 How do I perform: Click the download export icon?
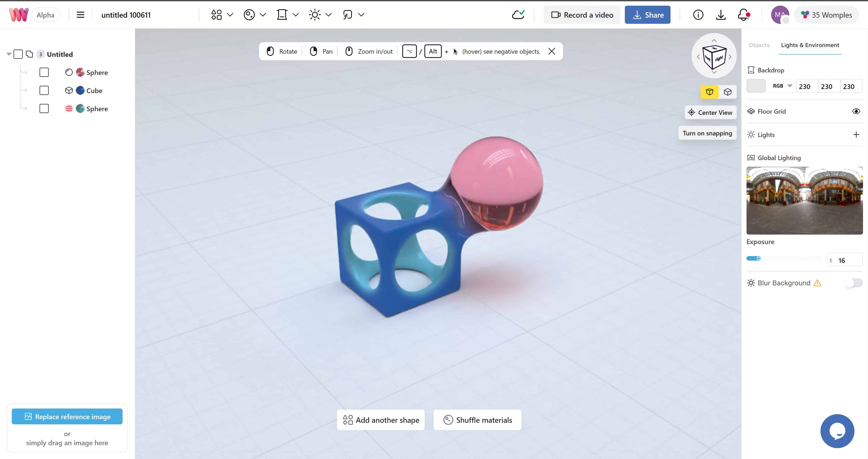tap(721, 15)
